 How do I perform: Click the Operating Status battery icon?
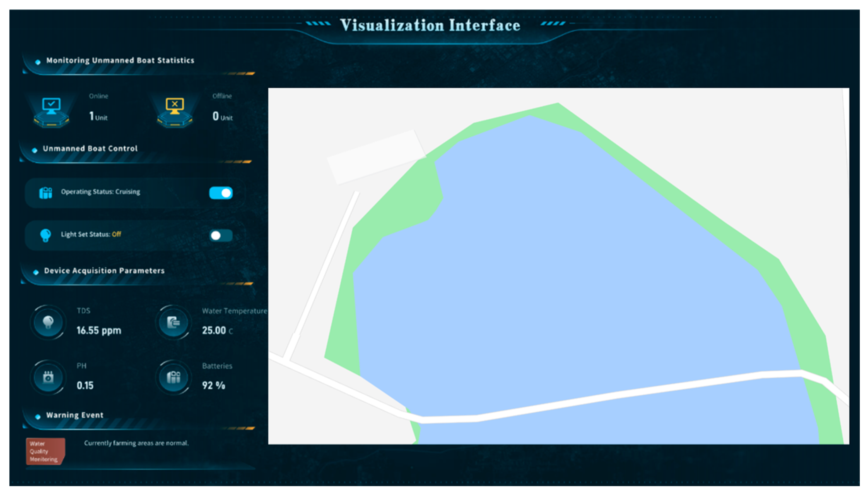(x=45, y=193)
